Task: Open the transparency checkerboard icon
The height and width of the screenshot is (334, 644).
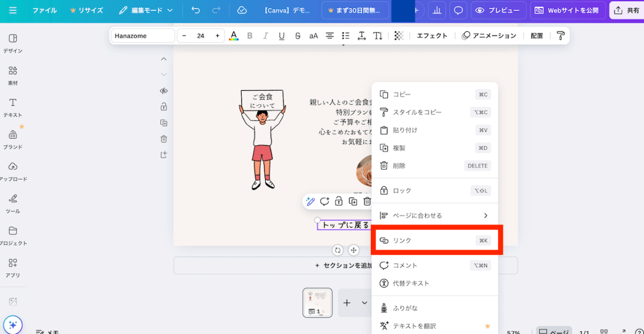Action: coord(399,36)
